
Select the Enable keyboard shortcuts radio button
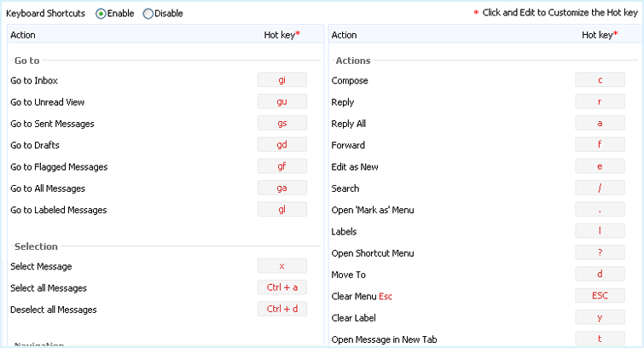click(x=102, y=14)
